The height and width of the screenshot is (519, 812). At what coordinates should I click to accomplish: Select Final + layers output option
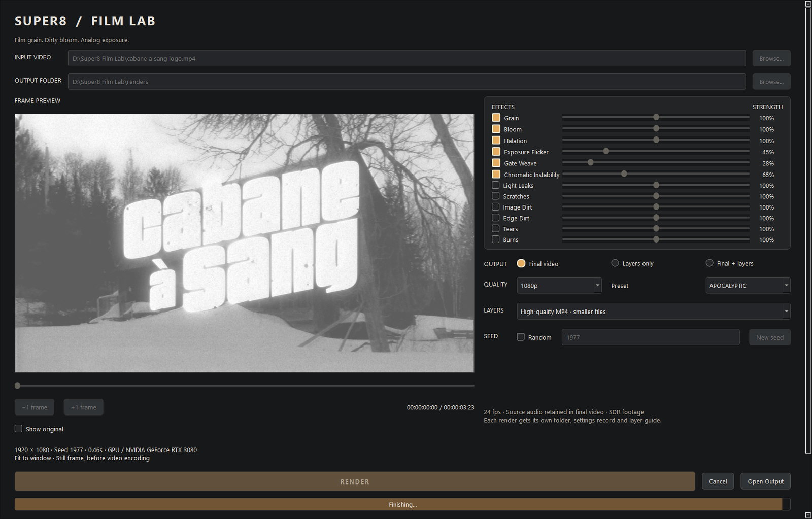coord(709,263)
